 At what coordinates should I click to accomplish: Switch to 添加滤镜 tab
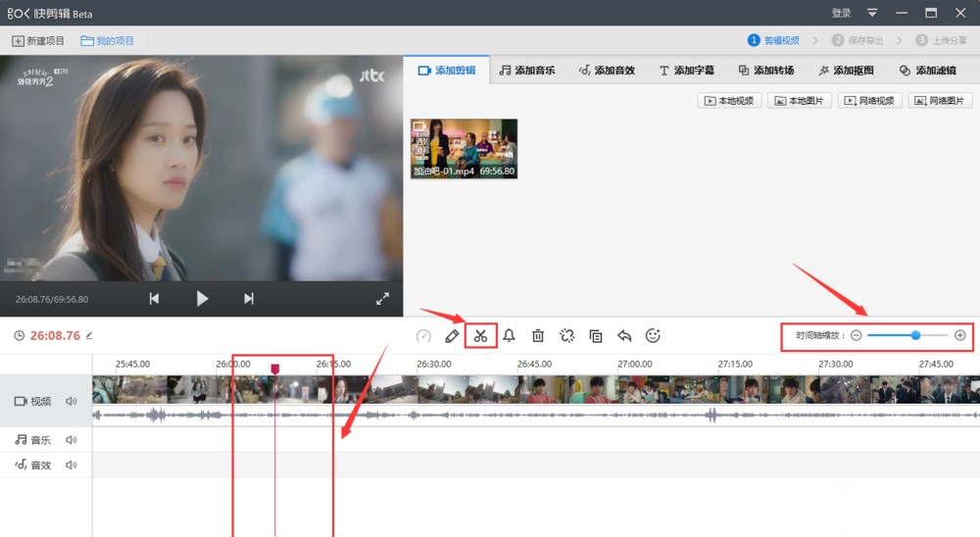tap(927, 71)
